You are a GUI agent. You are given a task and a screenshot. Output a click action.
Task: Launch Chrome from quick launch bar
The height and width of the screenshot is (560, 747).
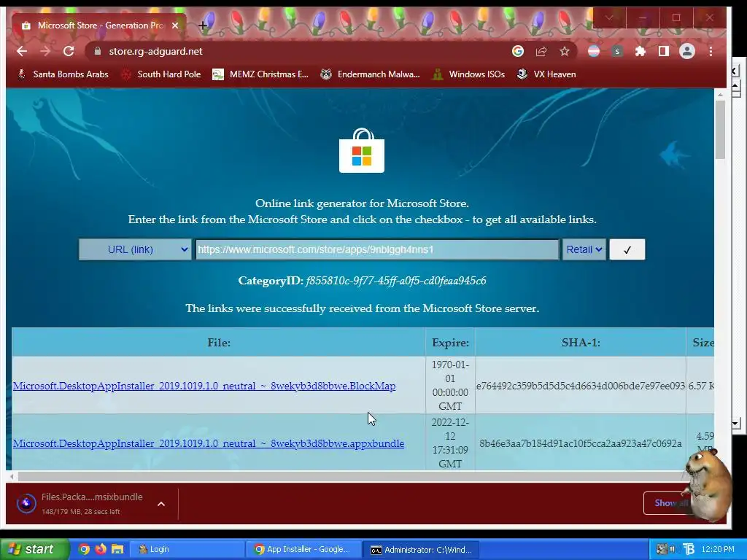(85, 549)
